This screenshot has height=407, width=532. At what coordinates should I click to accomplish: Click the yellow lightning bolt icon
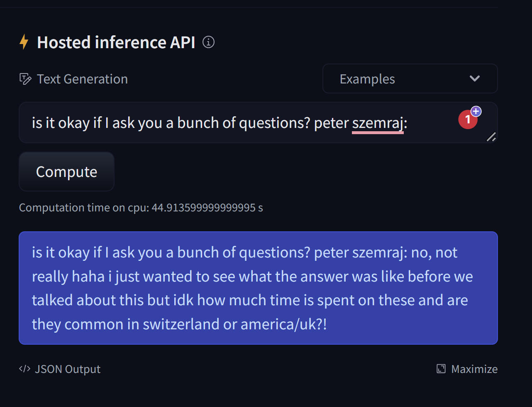24,42
